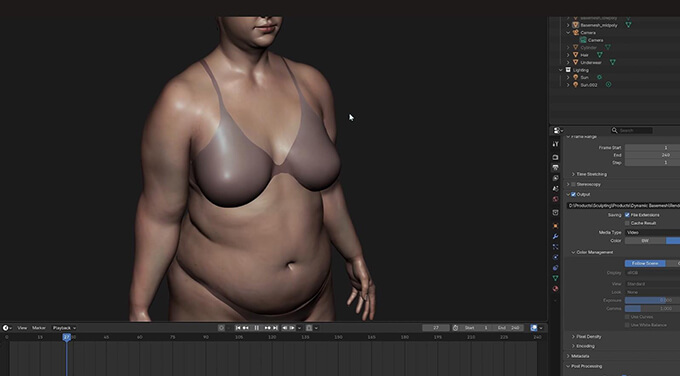The image size is (680, 376).
Task: Pause the animation playback
Action: tap(256, 328)
